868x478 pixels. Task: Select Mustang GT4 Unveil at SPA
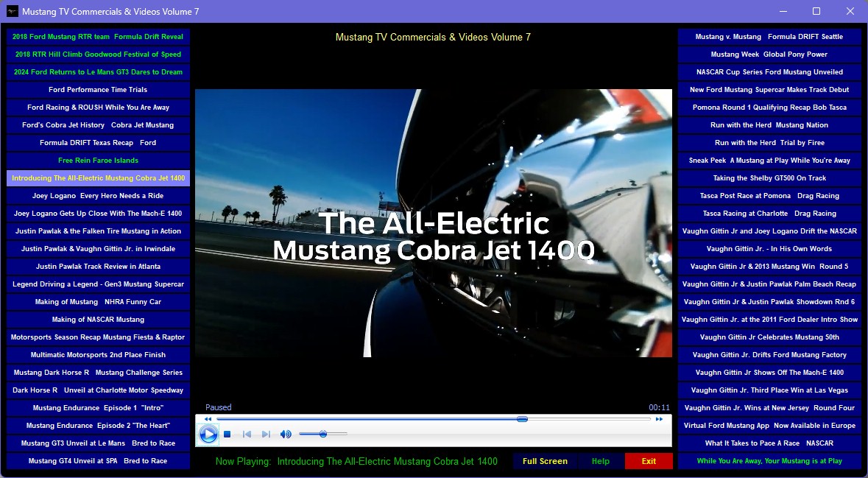click(x=98, y=461)
